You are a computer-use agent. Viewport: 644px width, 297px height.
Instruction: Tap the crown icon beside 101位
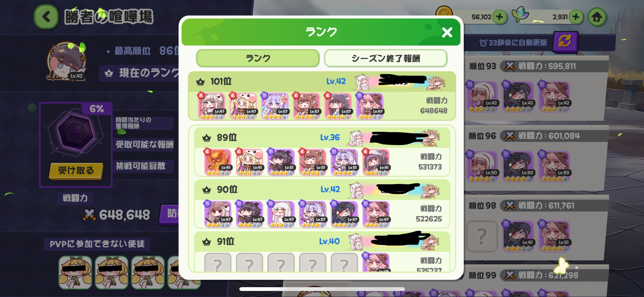201,82
